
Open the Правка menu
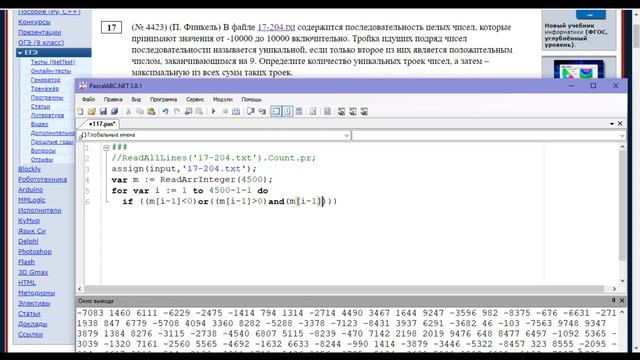[113, 100]
